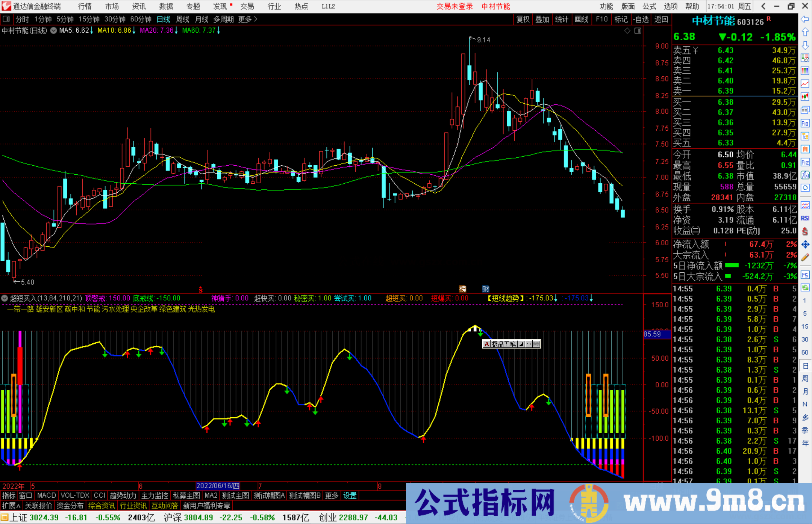Click the stacked windows icon in sidebar
Viewport: 812px width, 524px height.
[x=805, y=110]
